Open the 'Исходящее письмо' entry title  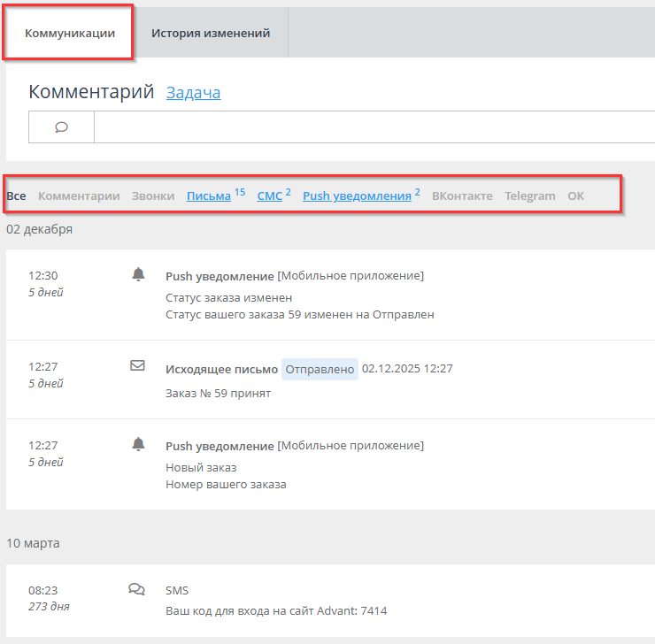click(x=221, y=369)
